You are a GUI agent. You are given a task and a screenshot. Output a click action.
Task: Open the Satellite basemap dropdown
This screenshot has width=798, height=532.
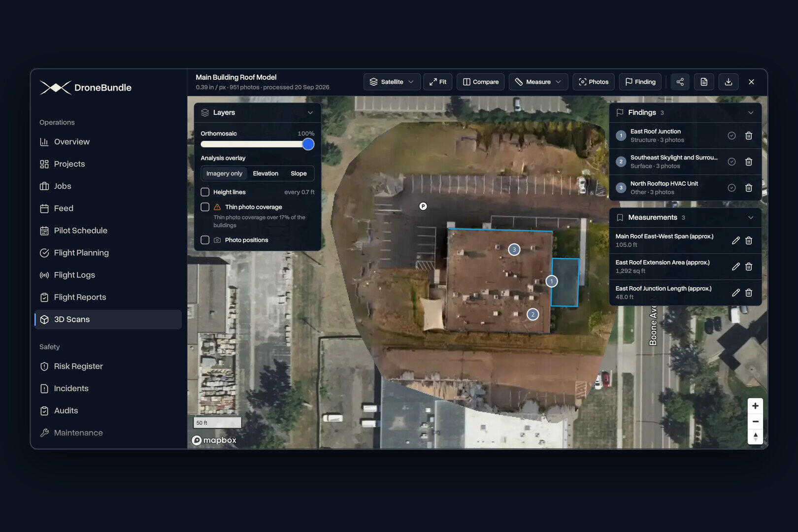click(x=392, y=82)
